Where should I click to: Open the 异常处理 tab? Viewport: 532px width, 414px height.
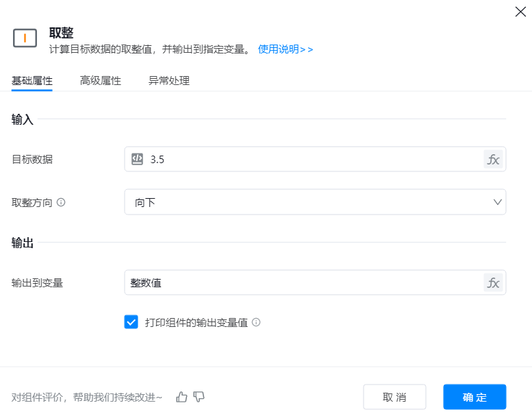pos(169,81)
